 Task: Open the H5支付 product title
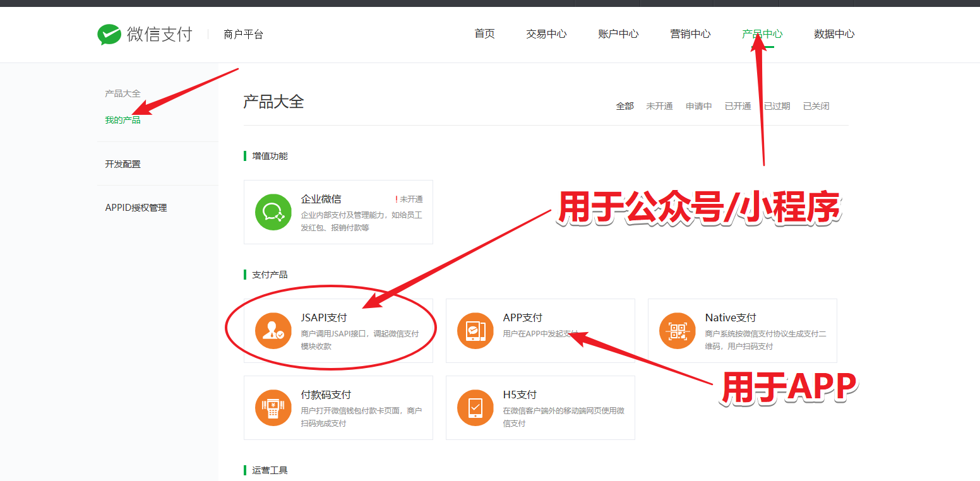(520, 395)
